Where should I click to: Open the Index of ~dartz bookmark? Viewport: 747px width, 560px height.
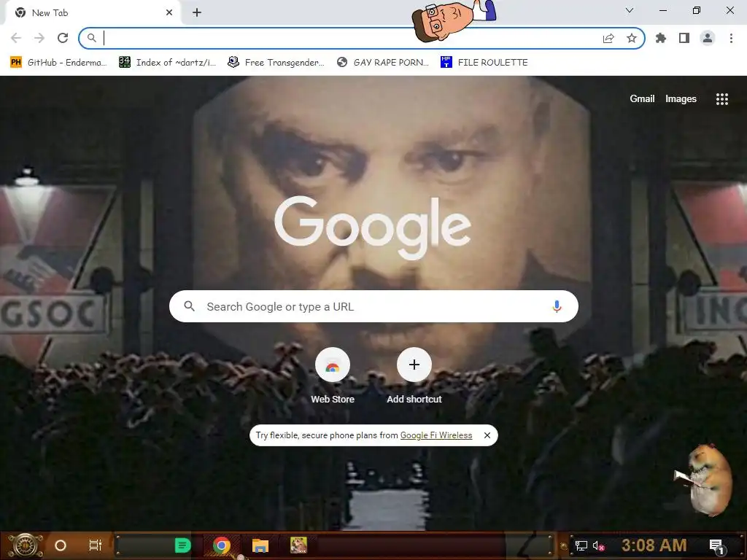coord(167,63)
